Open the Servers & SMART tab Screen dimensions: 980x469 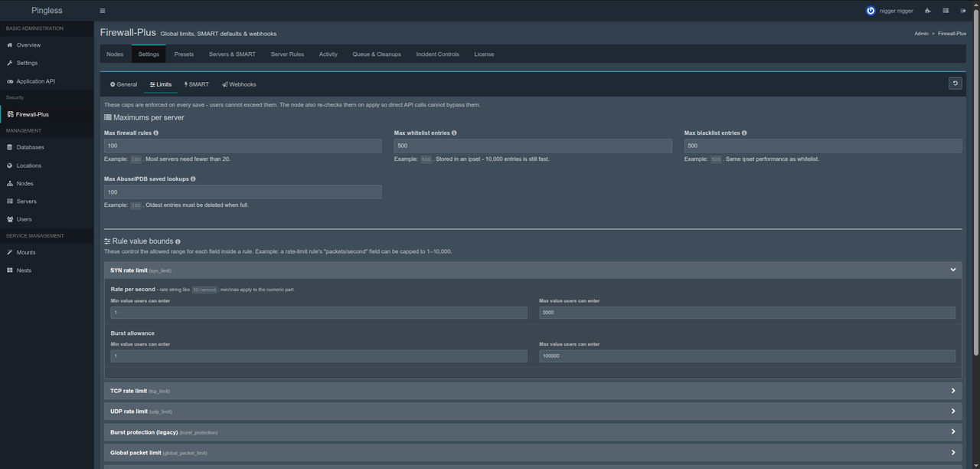click(232, 54)
